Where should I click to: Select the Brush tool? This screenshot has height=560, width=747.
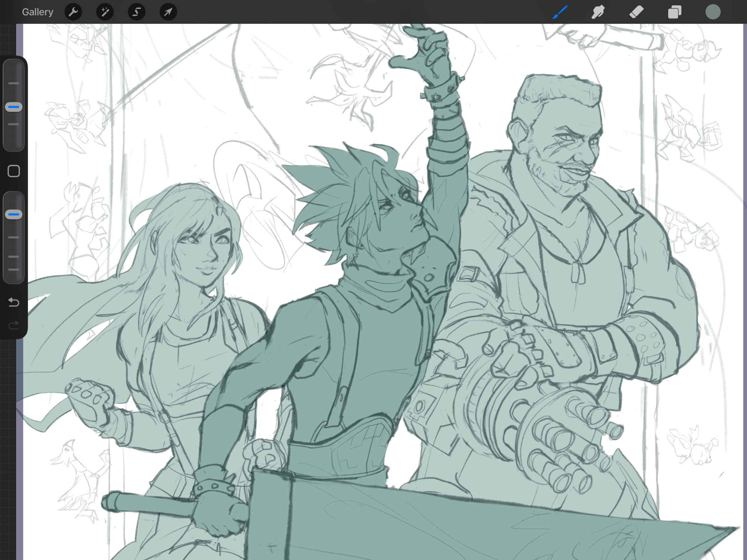pos(560,12)
